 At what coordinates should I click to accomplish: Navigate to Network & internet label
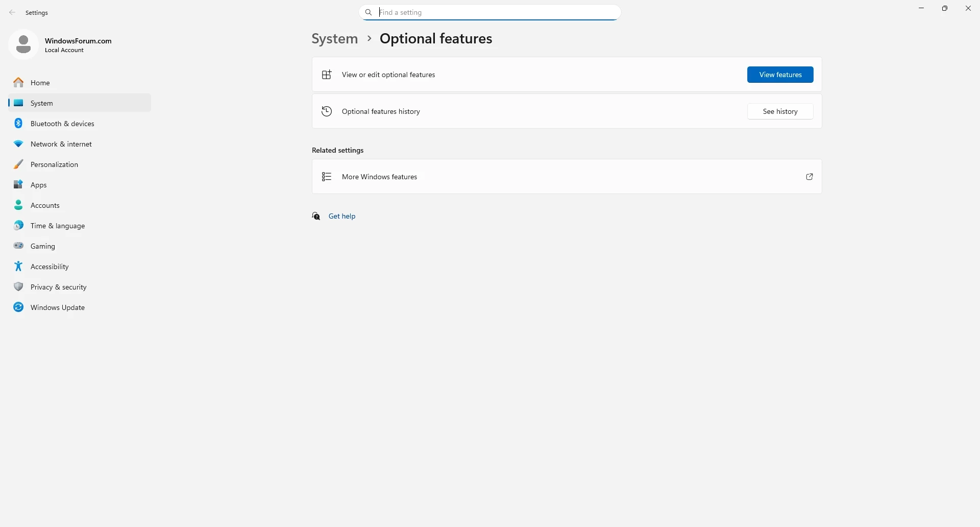pos(61,144)
